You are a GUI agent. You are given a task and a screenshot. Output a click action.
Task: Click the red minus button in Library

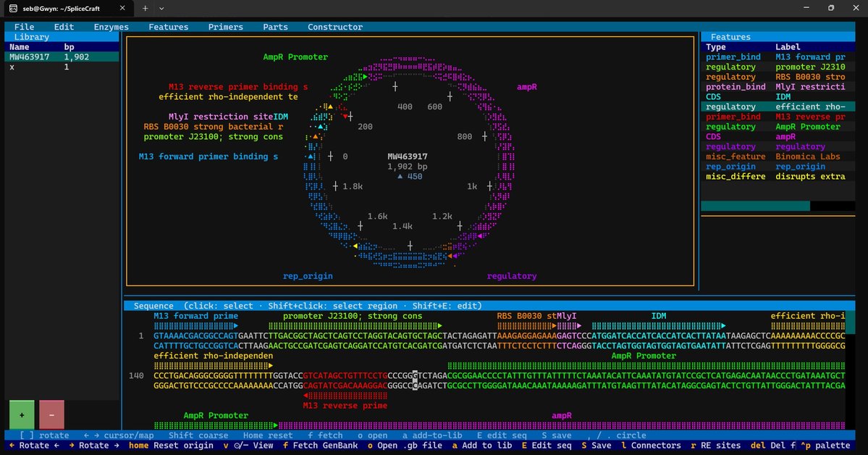(x=51, y=414)
